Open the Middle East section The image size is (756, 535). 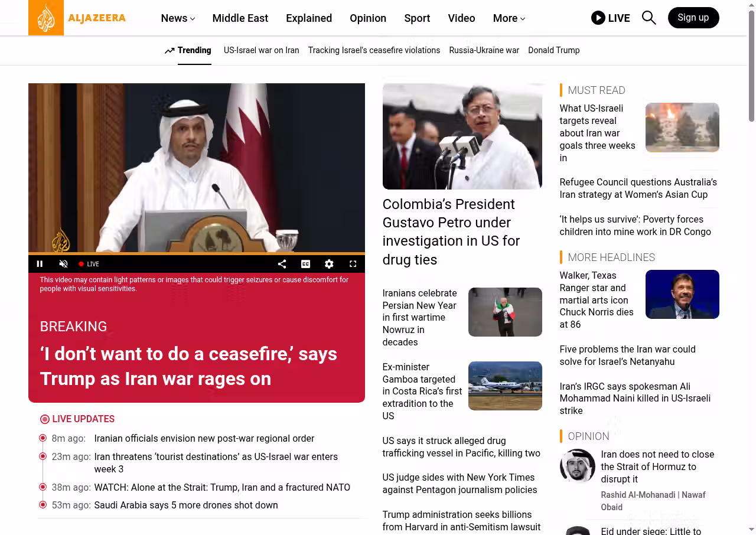(x=240, y=18)
